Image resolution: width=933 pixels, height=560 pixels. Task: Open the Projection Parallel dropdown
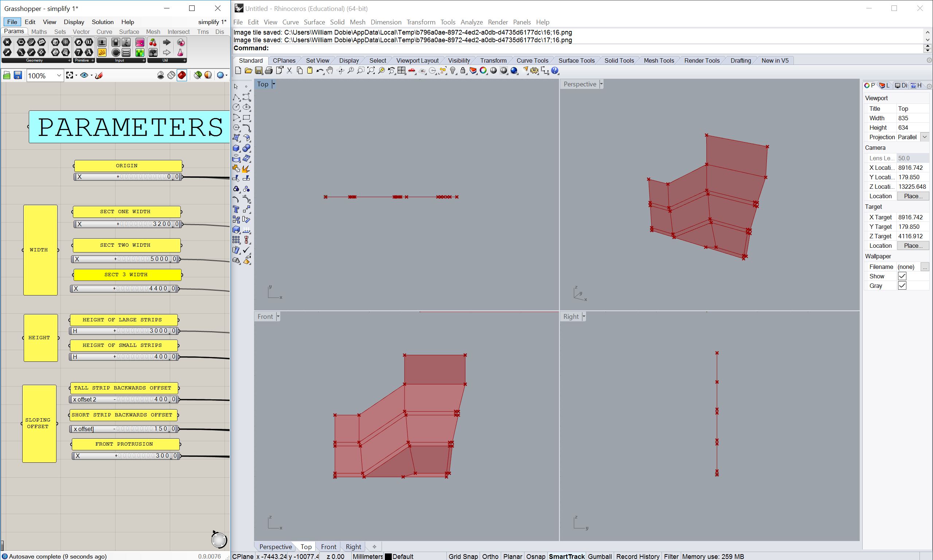[x=925, y=137]
